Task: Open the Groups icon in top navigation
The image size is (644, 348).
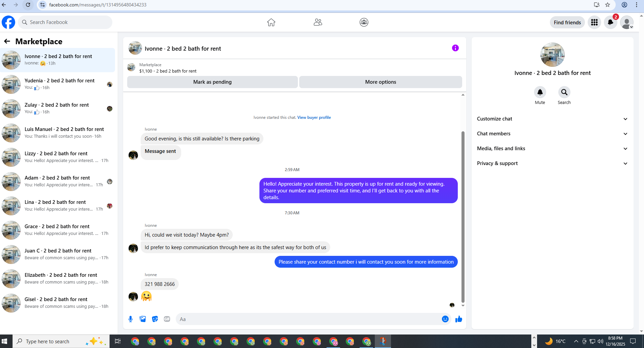Action: click(x=364, y=22)
